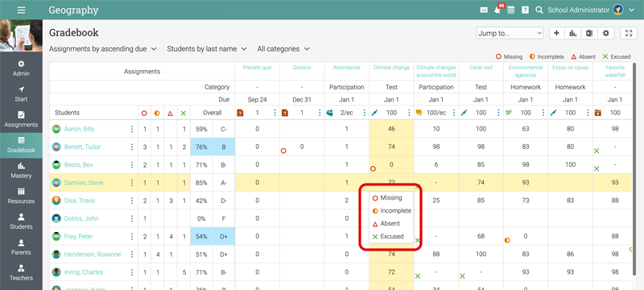Open Parents in sidebar
Viewport: 644px width, 290px height.
(21, 246)
